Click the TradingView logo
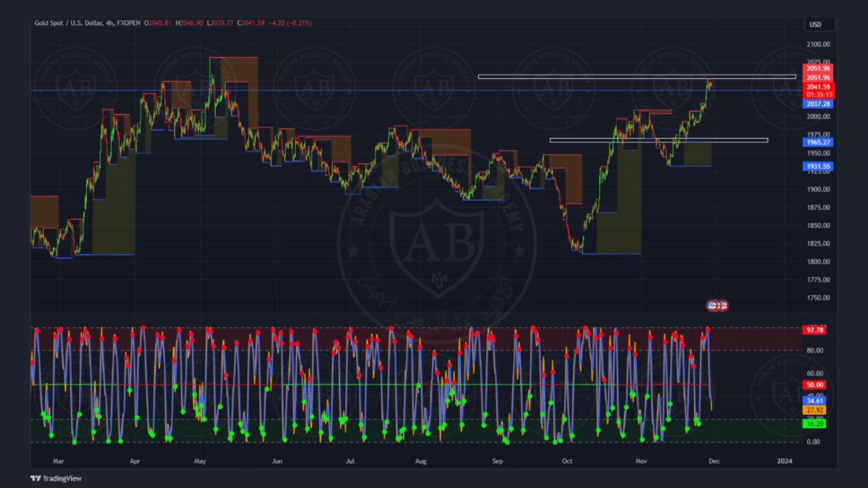This screenshot has width=868, height=488. (56, 478)
